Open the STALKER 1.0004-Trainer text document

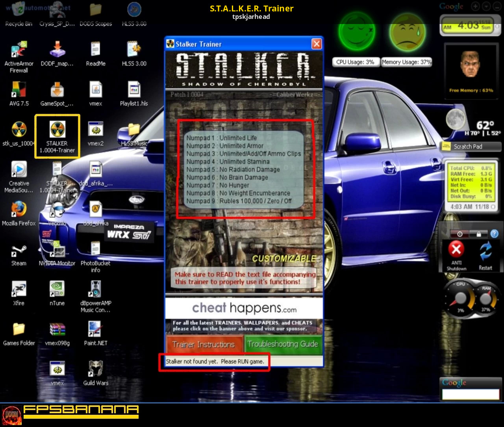[57, 177]
